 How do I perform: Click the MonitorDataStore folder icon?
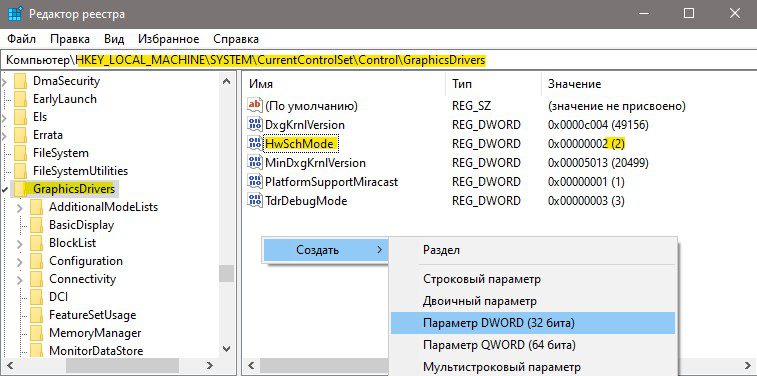point(37,350)
